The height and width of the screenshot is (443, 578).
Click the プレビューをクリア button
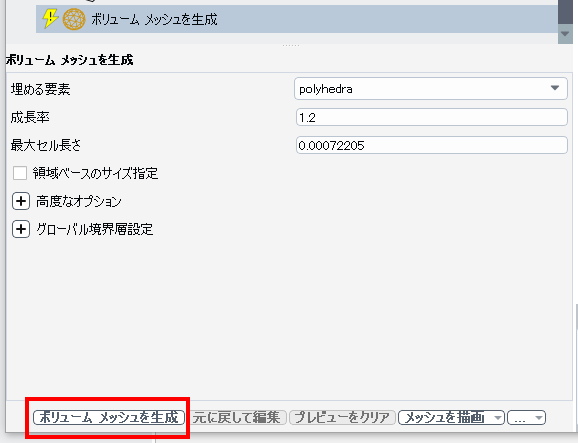click(x=342, y=418)
